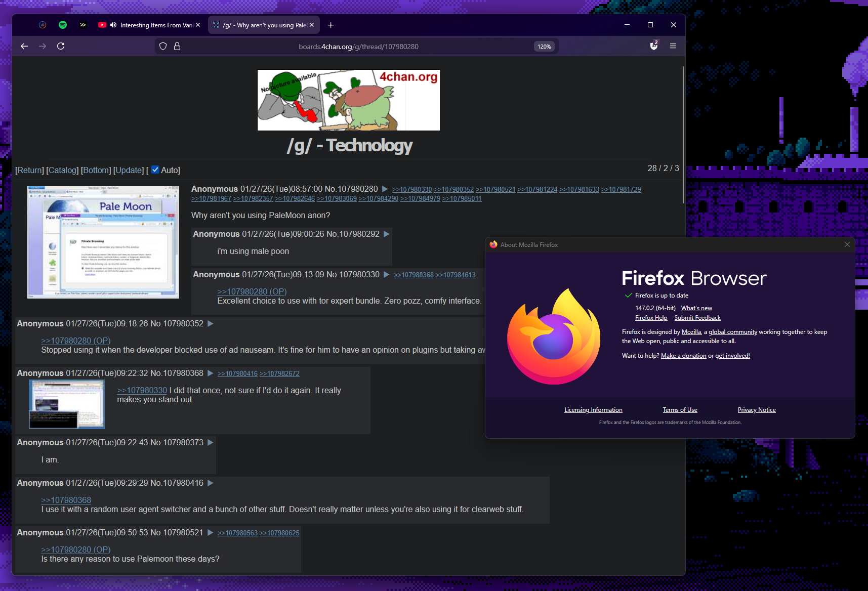Click the Firefox icon in About dialog title bar
868x591 pixels.
[x=493, y=244]
